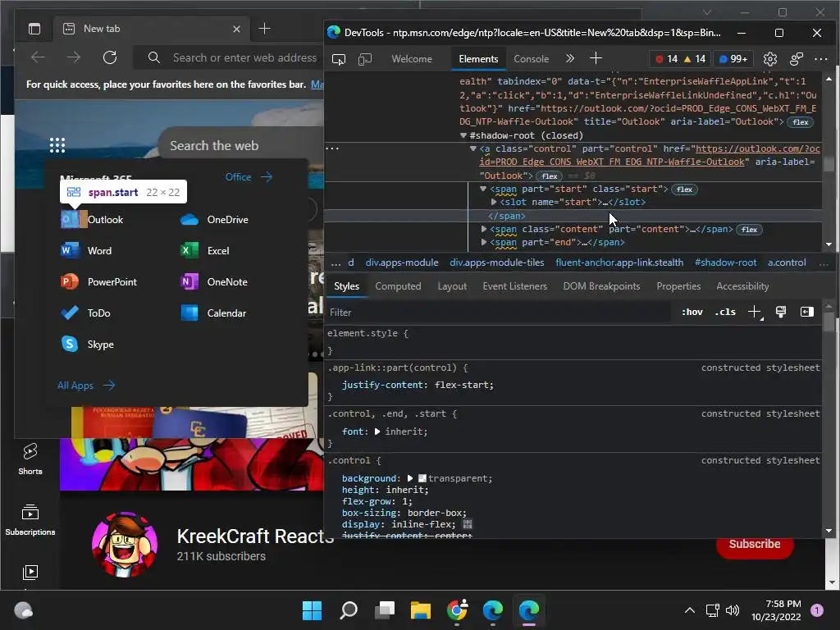This screenshot has width=840, height=630.
Task: Select div.apps-module-tiles breadcrumb
Action: coord(496,262)
